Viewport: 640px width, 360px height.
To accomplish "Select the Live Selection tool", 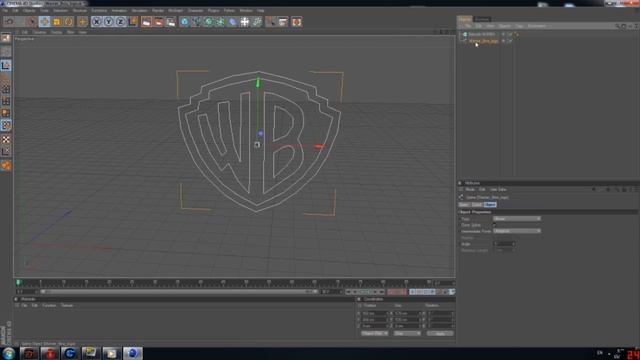I will click(31, 21).
